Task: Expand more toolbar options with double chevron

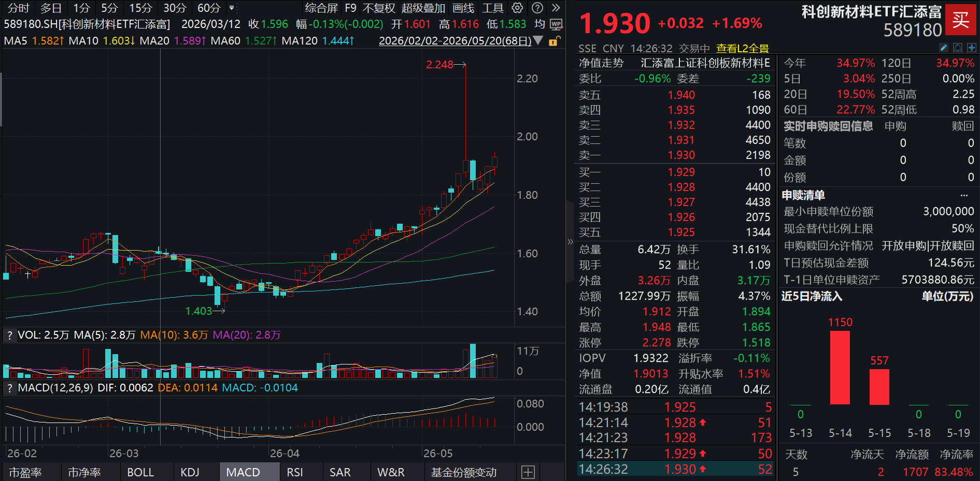Action: (x=556, y=8)
